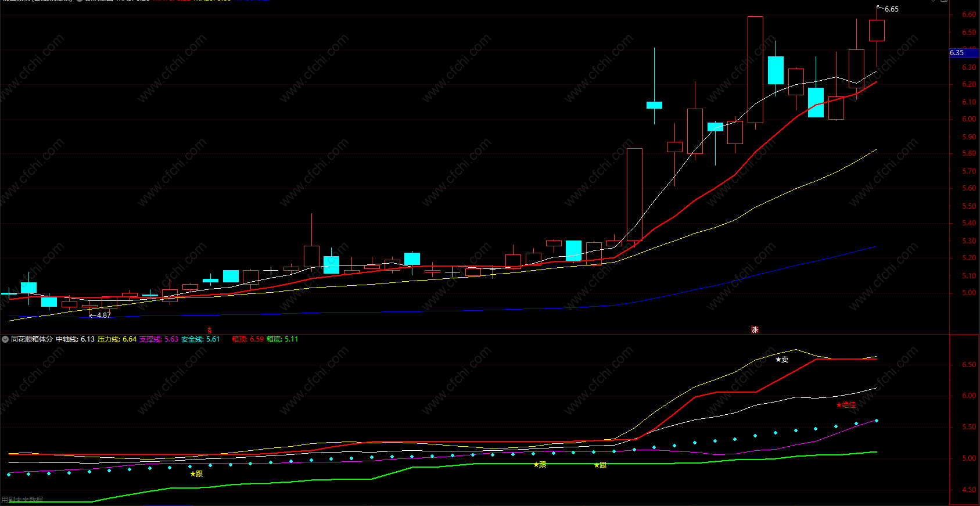Open the red S event marker
980x506 pixels.
[210, 331]
